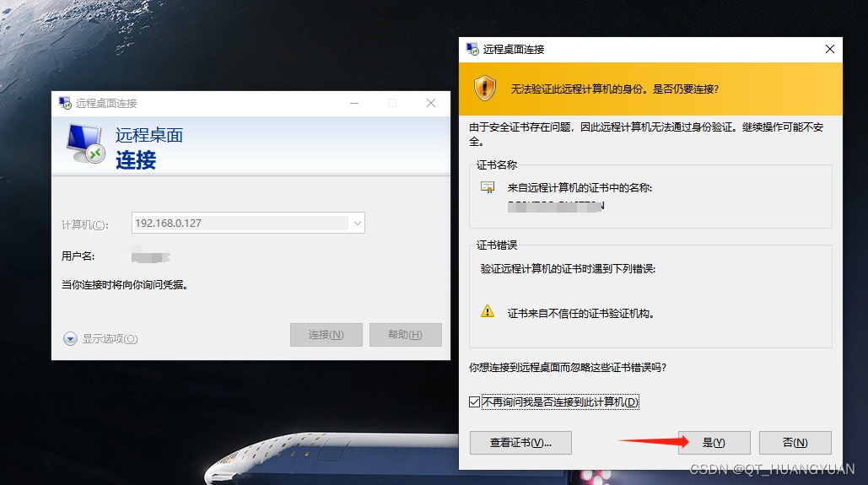The height and width of the screenshot is (485, 868).
Task: Click the text 验证远程计算机的证书时遇到下列错误
Action: click(x=568, y=269)
